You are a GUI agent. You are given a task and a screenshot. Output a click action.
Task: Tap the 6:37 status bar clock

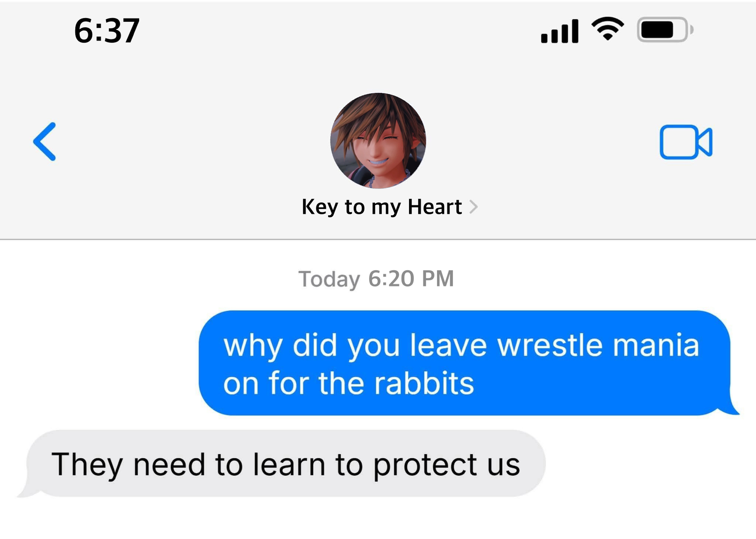pos(107,31)
